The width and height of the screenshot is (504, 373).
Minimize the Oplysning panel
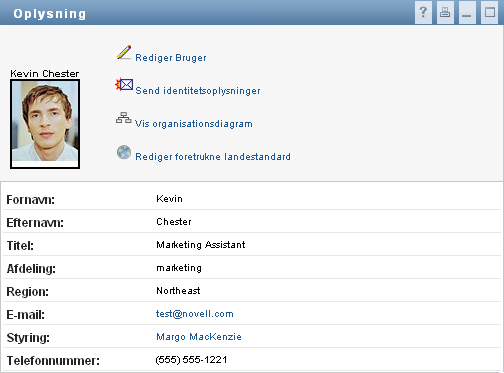point(467,12)
